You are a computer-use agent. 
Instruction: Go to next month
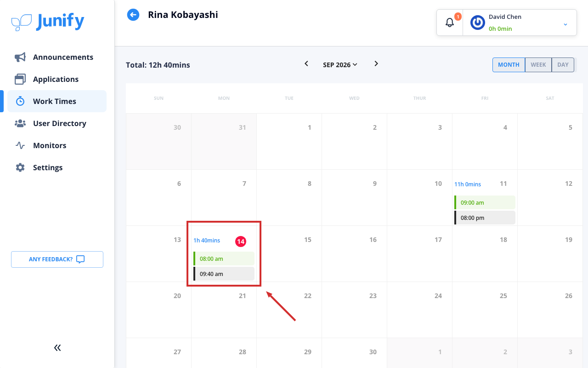(x=376, y=64)
